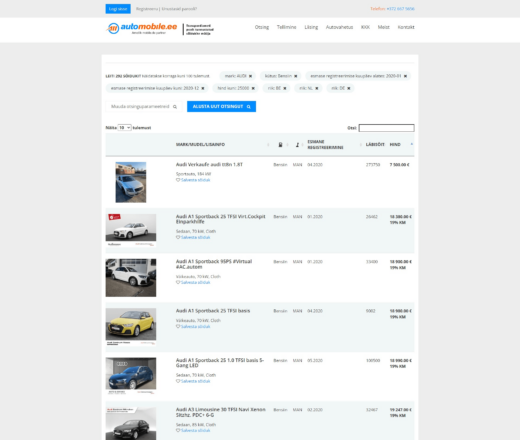The width and height of the screenshot is (520, 440).
Task: Open 'Audi A1 Sportback 25 TFSI basis' listing
Action: click(x=213, y=311)
